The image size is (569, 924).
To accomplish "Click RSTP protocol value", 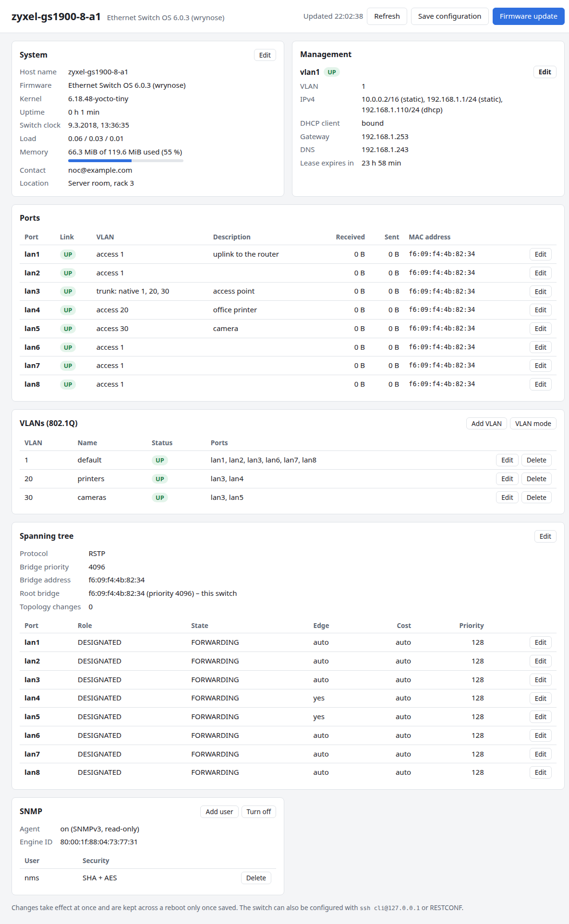I will point(97,554).
